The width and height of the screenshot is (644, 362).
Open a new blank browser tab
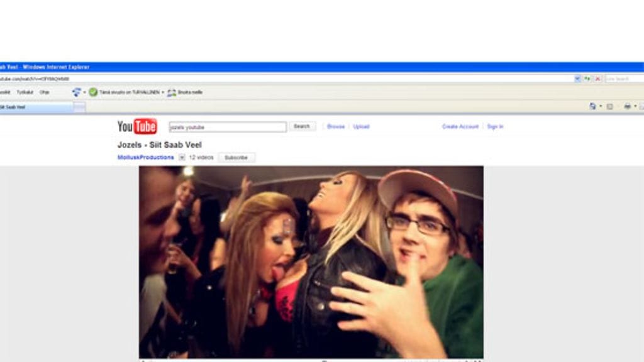79,107
